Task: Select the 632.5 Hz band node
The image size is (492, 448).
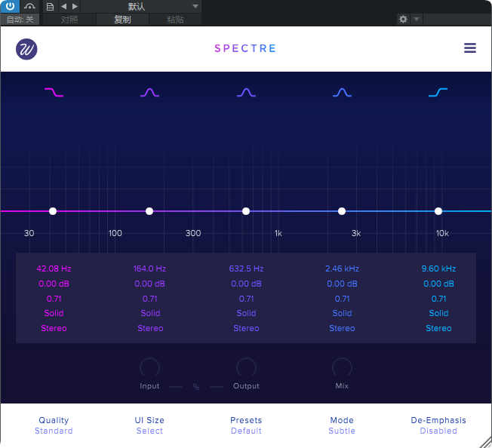Action: click(246, 211)
